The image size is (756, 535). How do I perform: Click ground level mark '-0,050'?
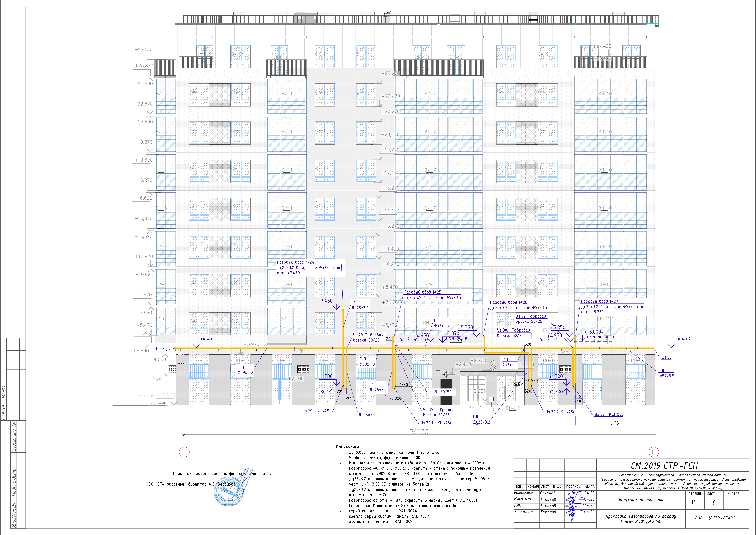(x=147, y=395)
